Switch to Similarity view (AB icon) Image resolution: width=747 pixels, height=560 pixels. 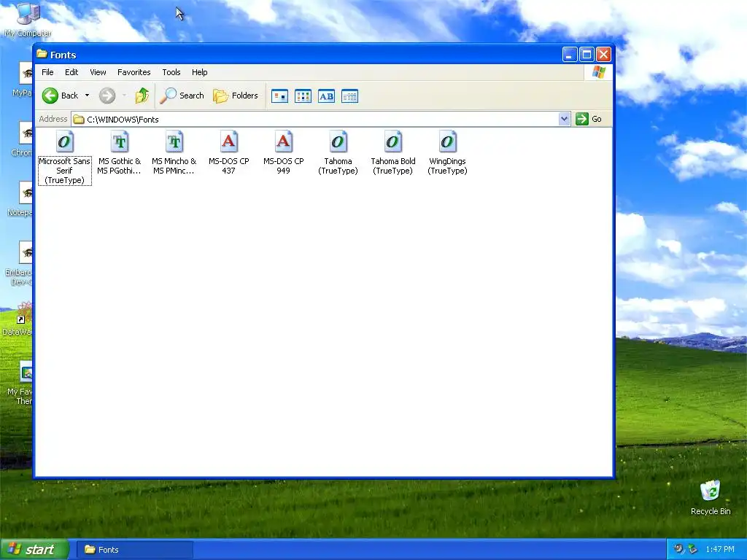326,96
